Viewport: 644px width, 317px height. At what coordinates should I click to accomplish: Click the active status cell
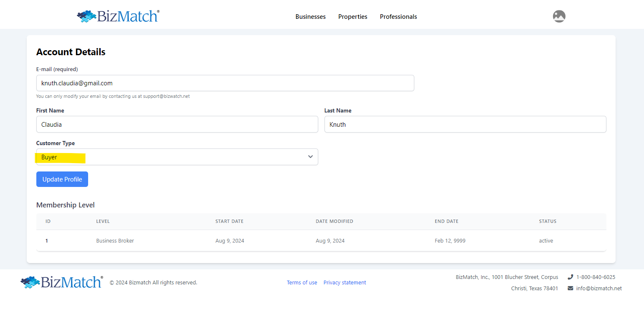pos(546,241)
